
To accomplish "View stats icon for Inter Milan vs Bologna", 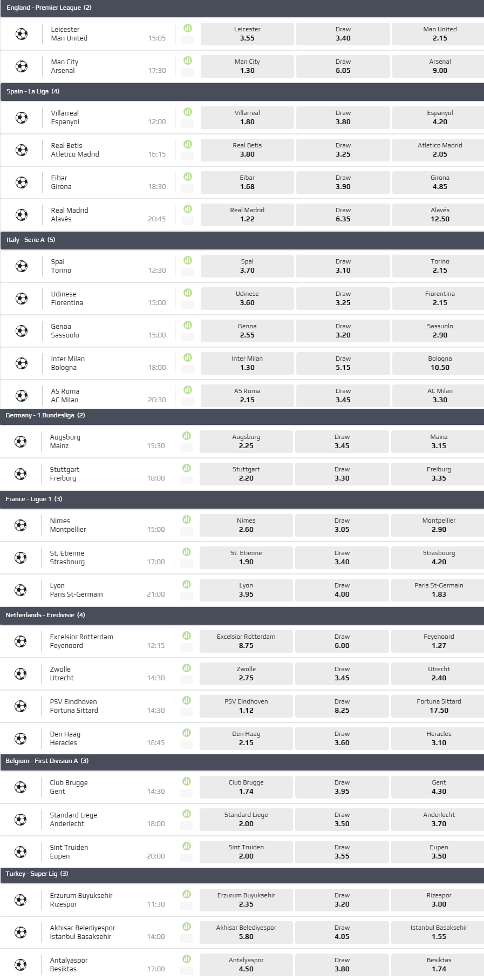I will 188,357.
